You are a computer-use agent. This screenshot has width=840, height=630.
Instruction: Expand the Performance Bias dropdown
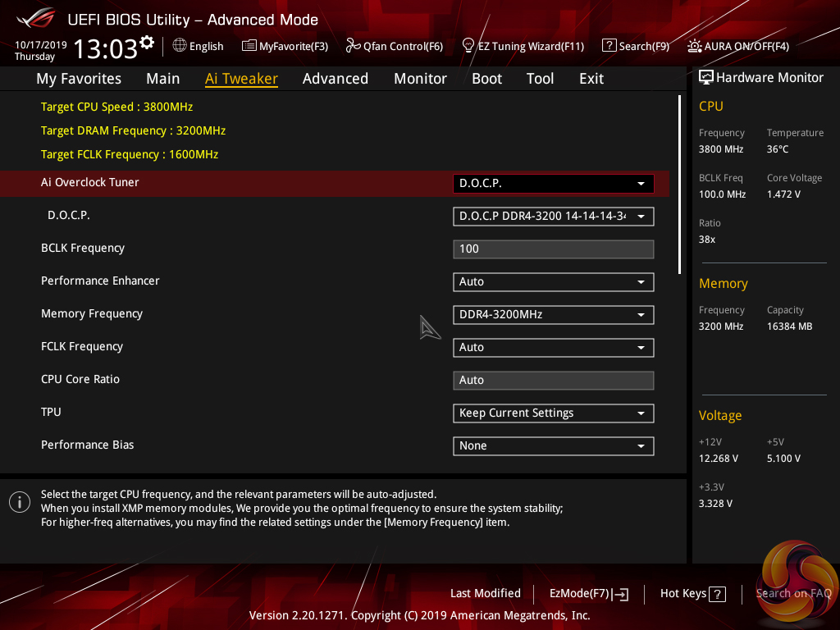pyautogui.click(x=554, y=445)
